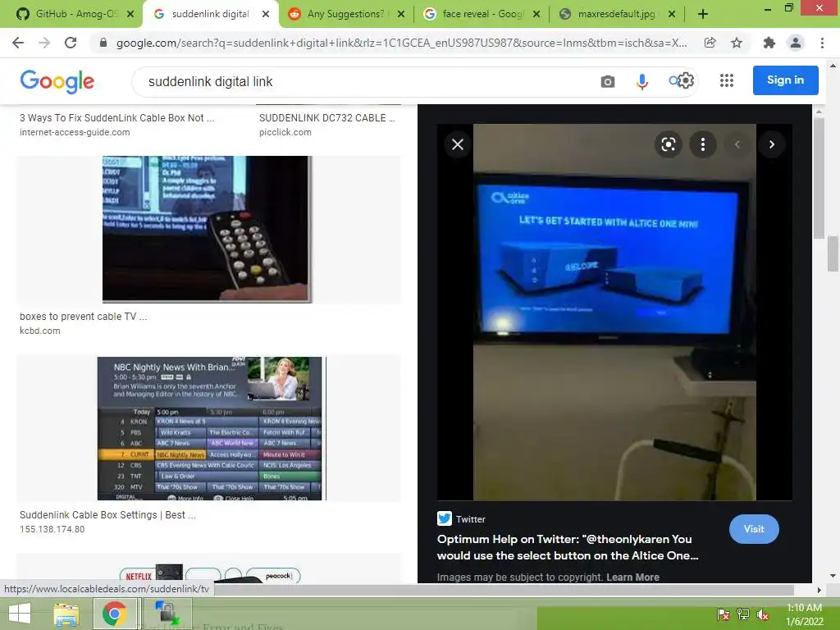Click the Visit button
The image size is (840, 630).
(x=754, y=529)
